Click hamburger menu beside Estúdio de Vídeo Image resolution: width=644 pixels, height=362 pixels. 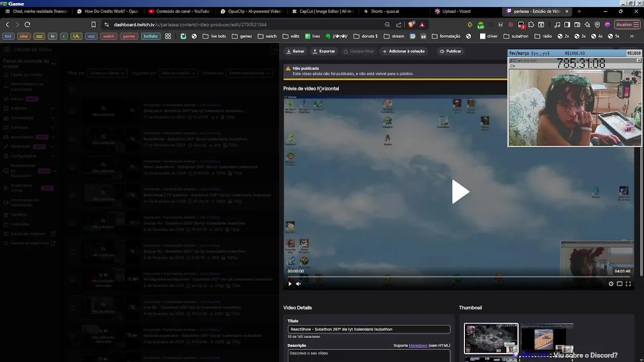7,49
